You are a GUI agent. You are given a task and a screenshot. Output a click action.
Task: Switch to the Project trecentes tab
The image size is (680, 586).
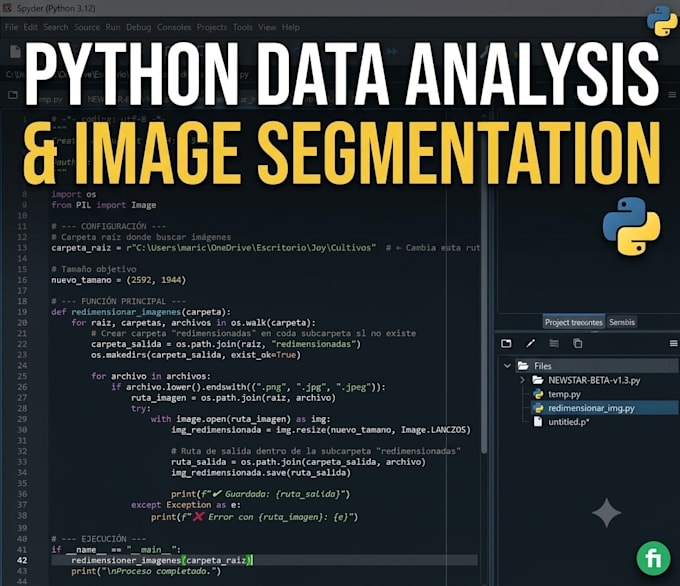tap(573, 322)
